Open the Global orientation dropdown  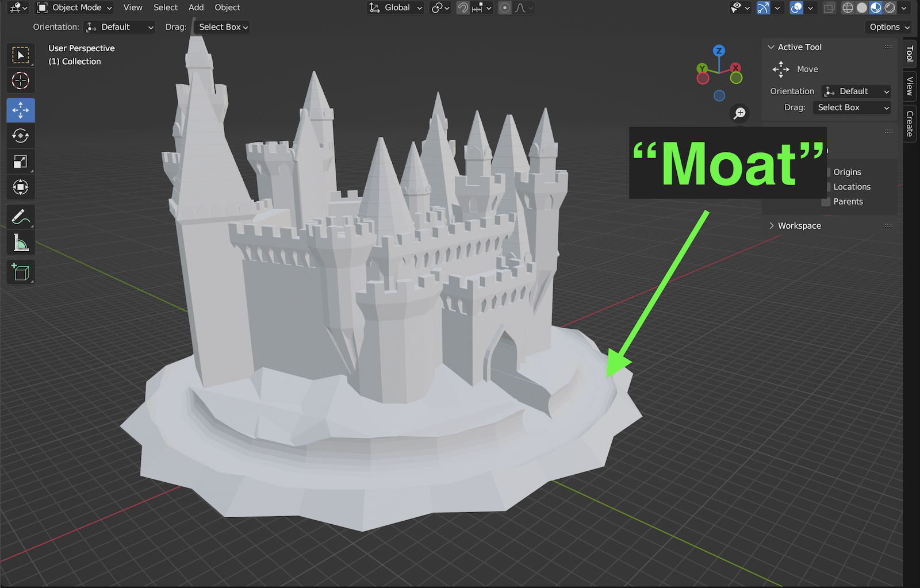click(x=396, y=7)
